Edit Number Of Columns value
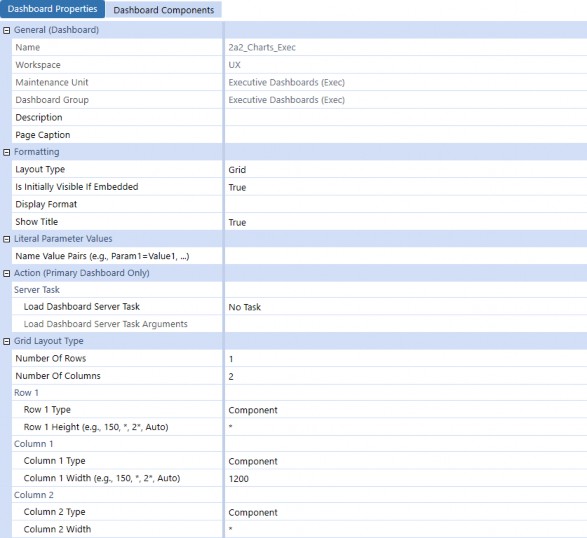Viewport: 587px width, 538px height. (x=406, y=376)
